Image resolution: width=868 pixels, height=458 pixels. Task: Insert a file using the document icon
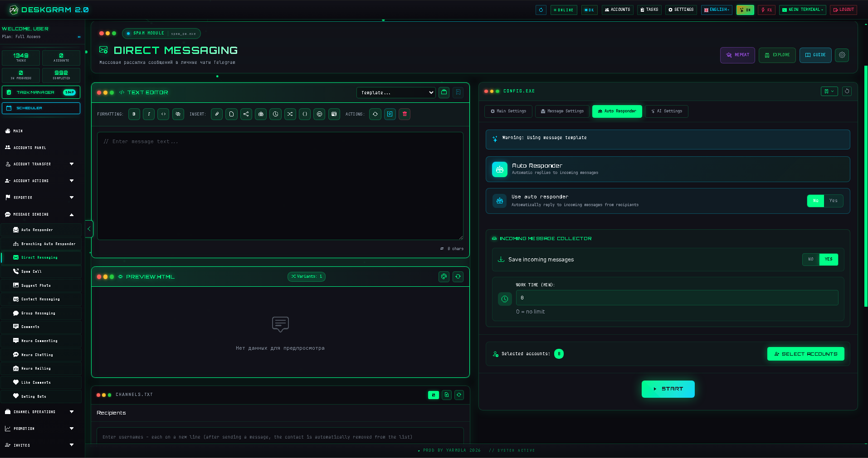[231, 114]
